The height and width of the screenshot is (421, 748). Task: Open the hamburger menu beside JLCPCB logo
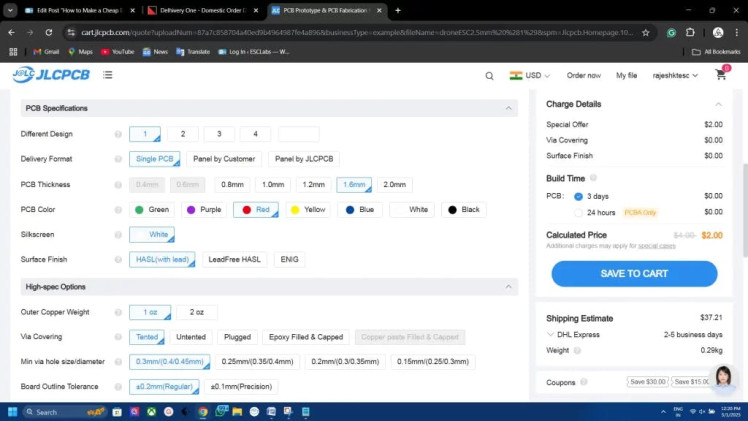107,75
